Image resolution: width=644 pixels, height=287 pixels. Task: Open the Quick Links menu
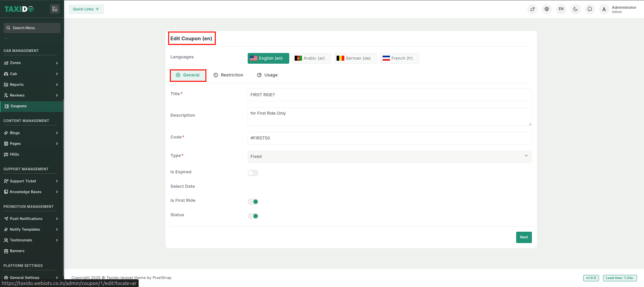(x=86, y=9)
